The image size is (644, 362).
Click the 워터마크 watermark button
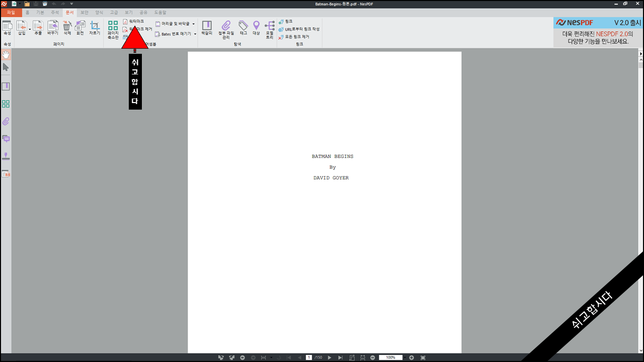pos(133,22)
